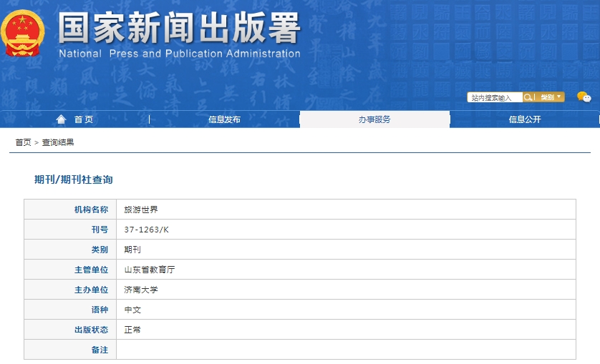Open the WeChat chat bubble icon

click(584, 97)
